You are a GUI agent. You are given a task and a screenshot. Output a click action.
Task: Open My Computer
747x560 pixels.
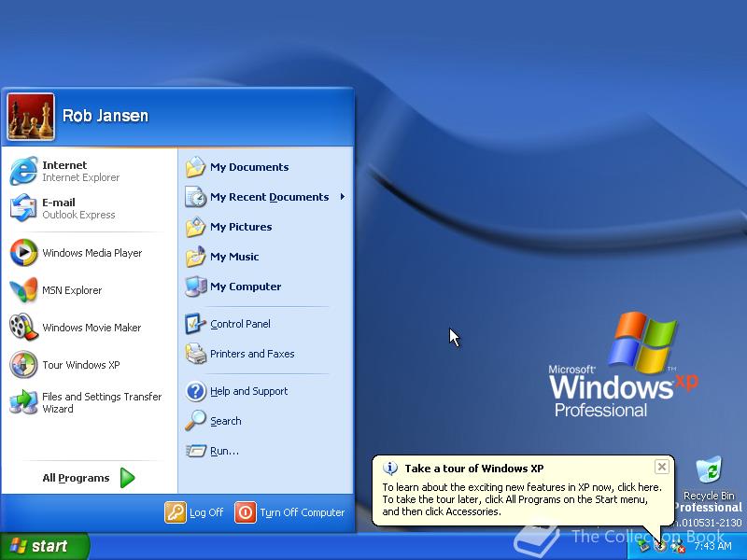266,287
